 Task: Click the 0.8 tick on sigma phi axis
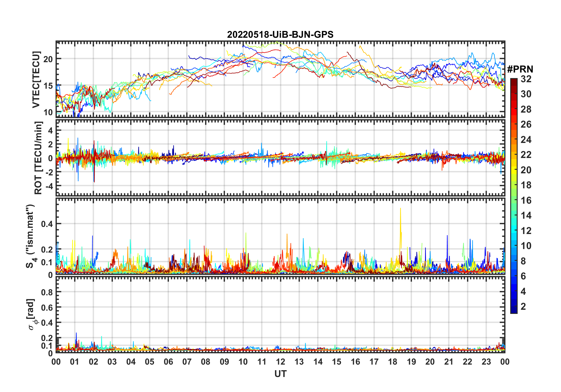[x=47, y=292]
